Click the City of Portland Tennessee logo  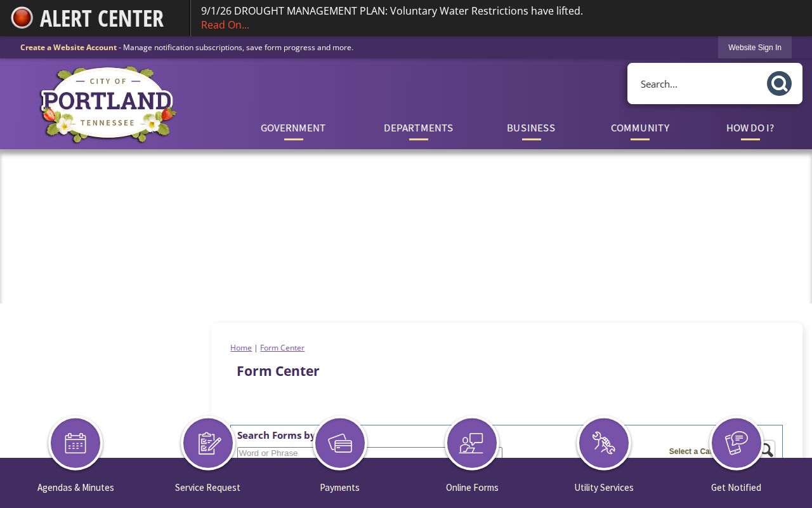[108, 105]
